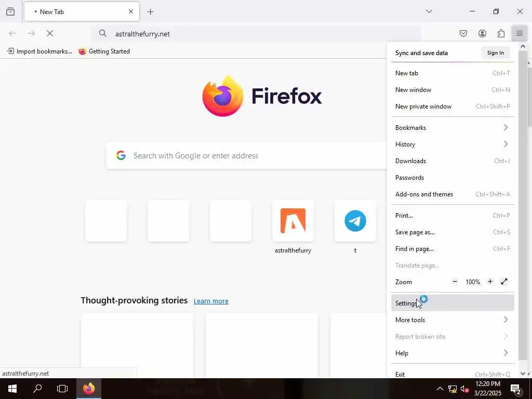The image size is (532, 399).
Task: Close the New Tab tab
Action: click(130, 11)
